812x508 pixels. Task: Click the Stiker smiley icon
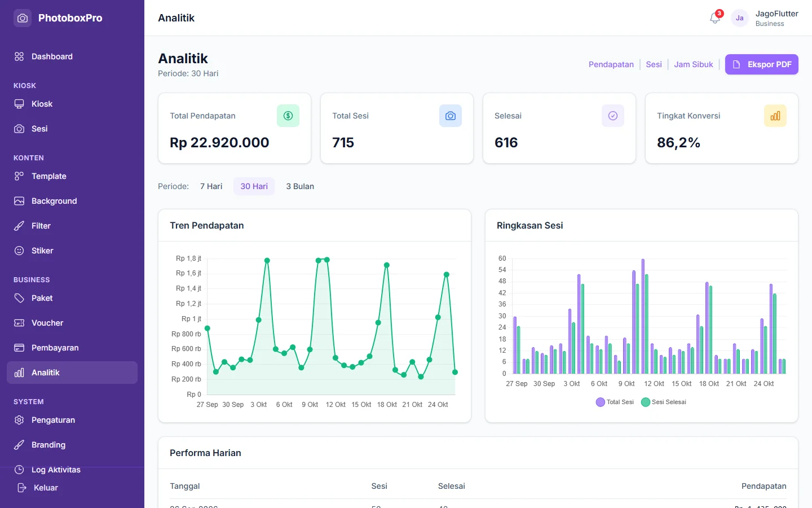pyautogui.click(x=19, y=251)
